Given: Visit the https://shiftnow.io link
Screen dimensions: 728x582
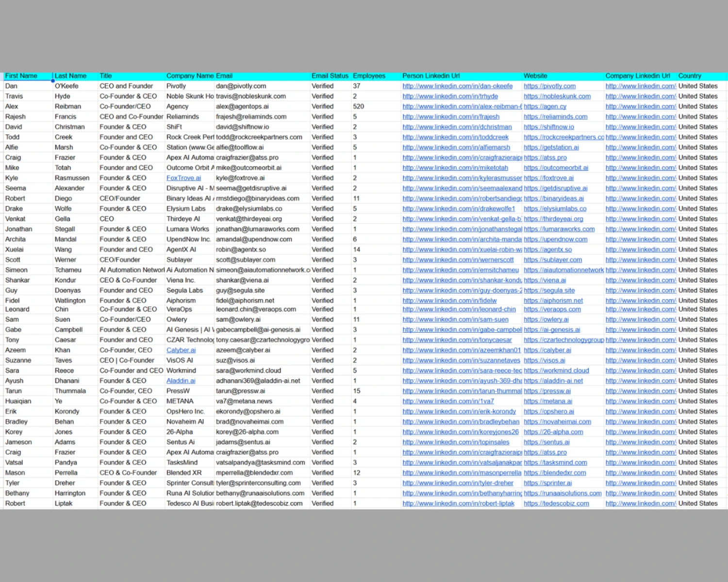Looking at the screenshot, I should click(549, 127).
